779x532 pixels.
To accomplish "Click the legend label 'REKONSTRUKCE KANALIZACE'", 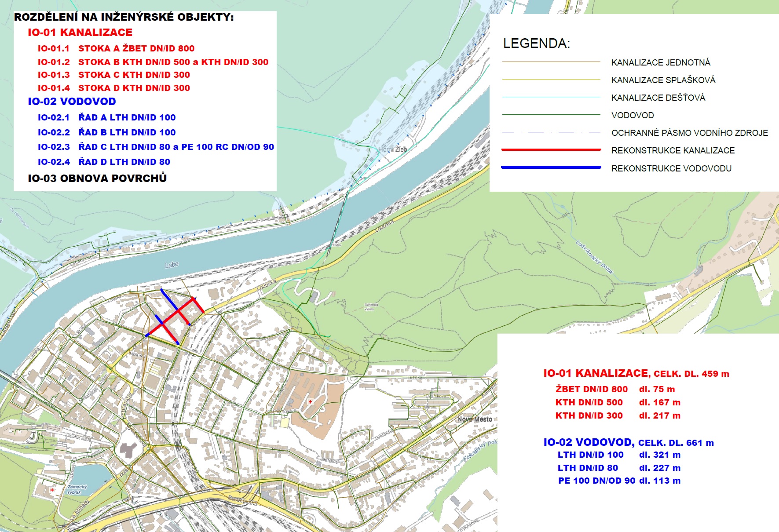I will [673, 150].
